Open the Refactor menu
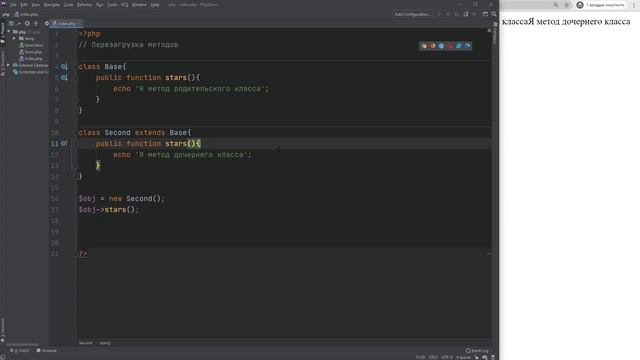The height and width of the screenshot is (360, 640). pyautogui.click(x=84, y=5)
